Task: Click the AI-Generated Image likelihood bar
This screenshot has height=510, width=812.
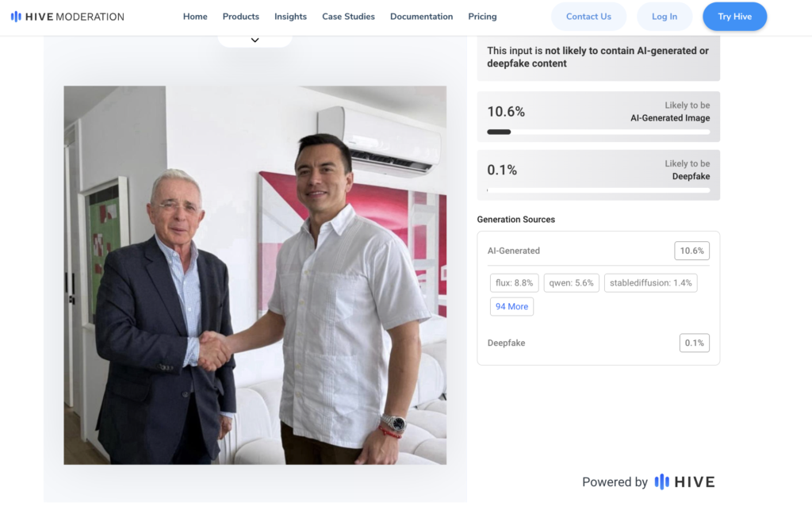Action: pyautogui.click(x=598, y=132)
